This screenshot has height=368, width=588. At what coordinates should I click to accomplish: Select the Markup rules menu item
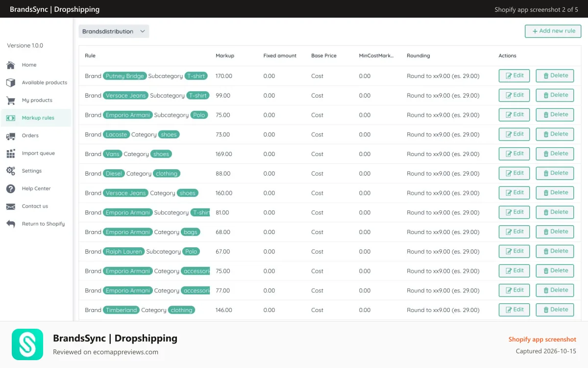click(x=36, y=118)
